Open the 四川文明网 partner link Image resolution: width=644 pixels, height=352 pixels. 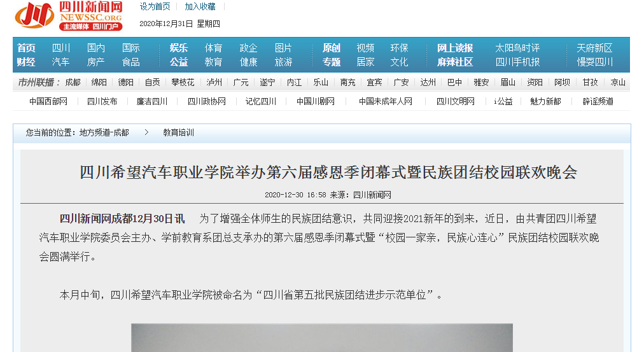click(x=455, y=101)
